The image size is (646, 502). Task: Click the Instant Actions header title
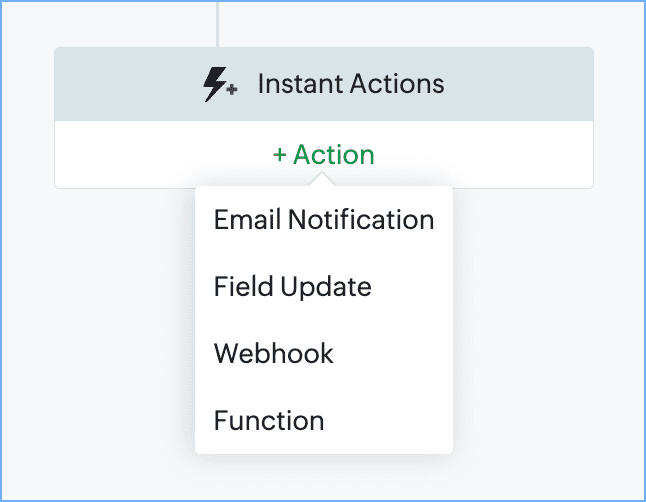pos(351,84)
